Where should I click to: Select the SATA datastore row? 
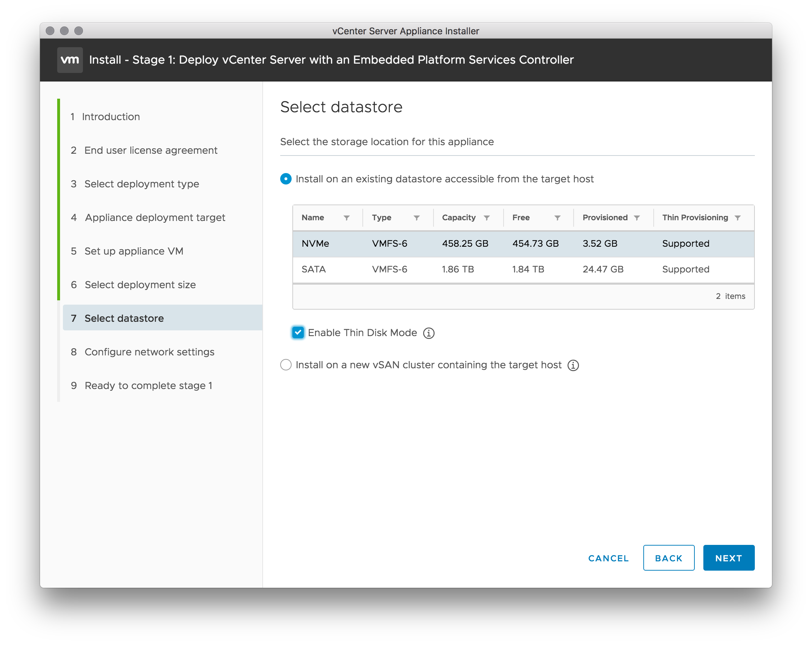pos(523,269)
